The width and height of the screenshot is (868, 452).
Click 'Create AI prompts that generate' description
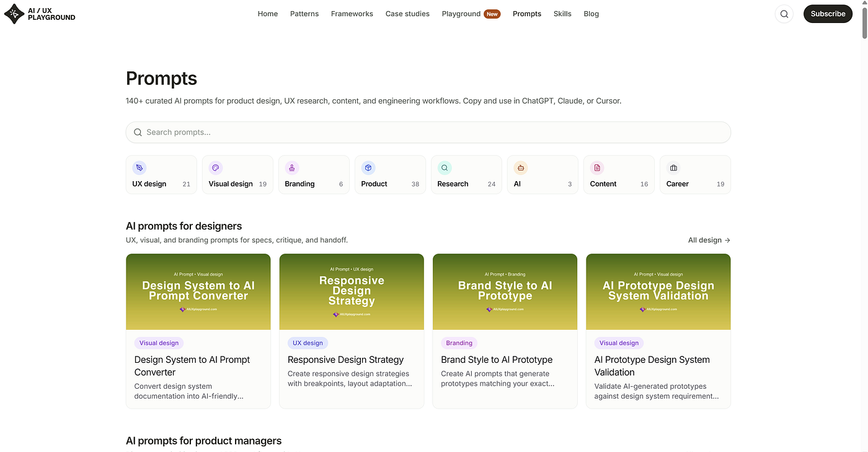pos(498,379)
